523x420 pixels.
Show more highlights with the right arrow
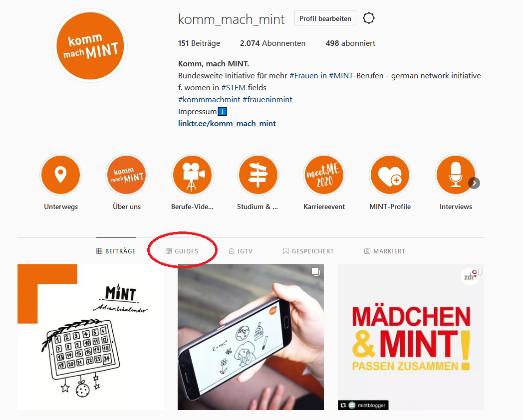tap(474, 183)
